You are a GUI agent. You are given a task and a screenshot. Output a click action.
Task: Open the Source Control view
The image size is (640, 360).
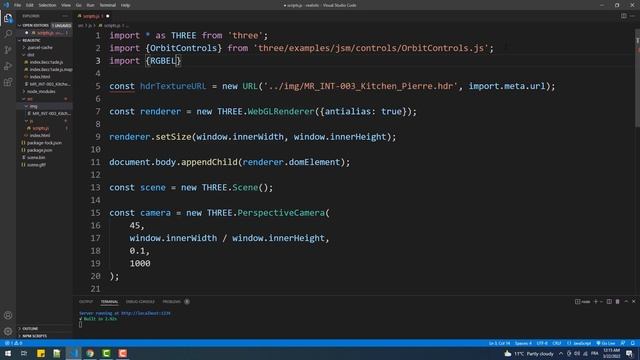pos(8,50)
